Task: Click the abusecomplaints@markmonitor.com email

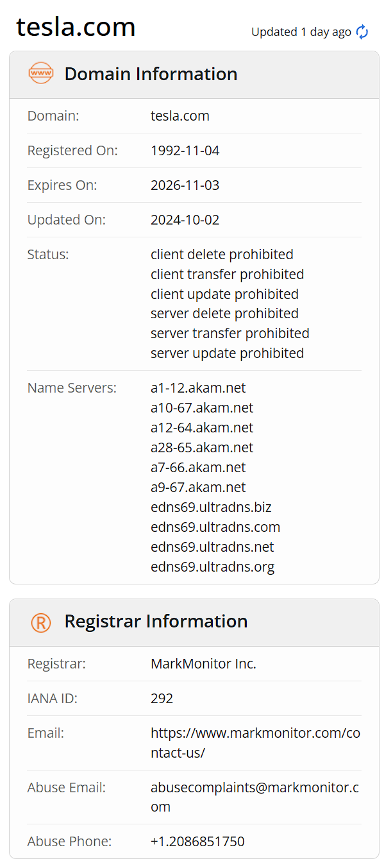Action: point(255,797)
